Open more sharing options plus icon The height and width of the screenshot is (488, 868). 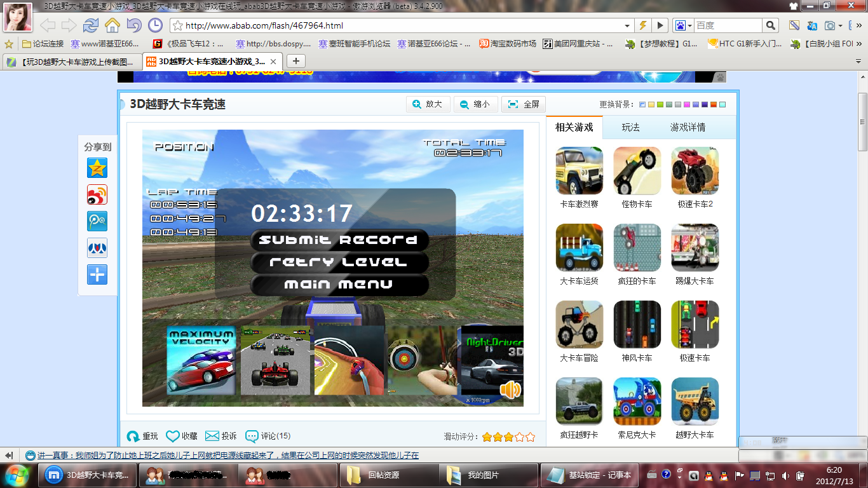pyautogui.click(x=97, y=274)
